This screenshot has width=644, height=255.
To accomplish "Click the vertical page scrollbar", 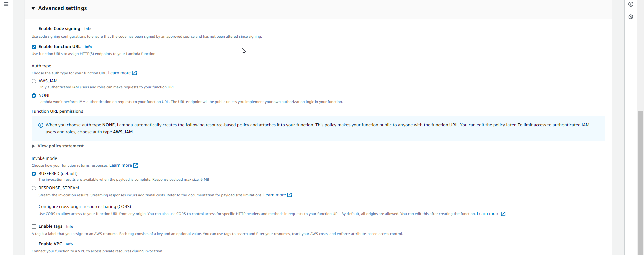I will tap(640, 181).
